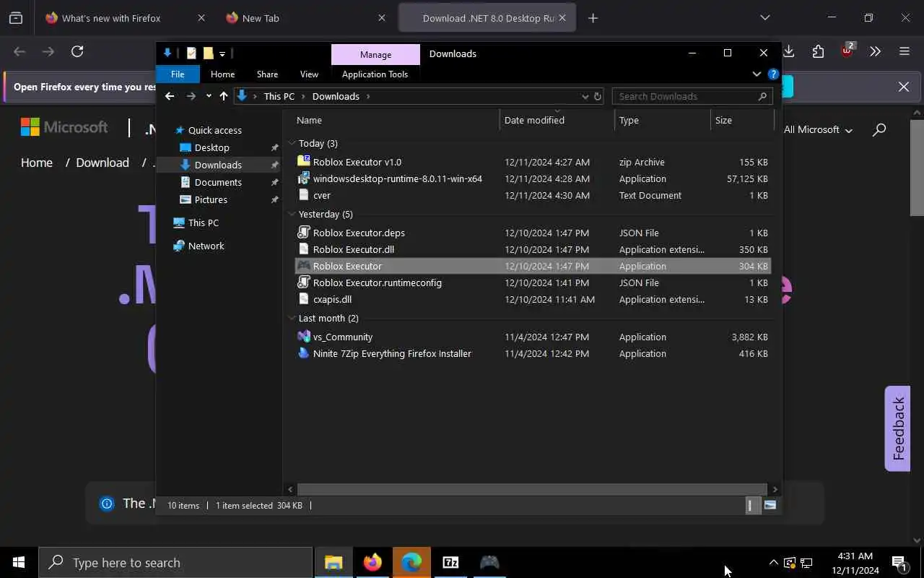Switch to What's new with Firefox tab
This screenshot has height=578, width=924.
tap(126, 18)
